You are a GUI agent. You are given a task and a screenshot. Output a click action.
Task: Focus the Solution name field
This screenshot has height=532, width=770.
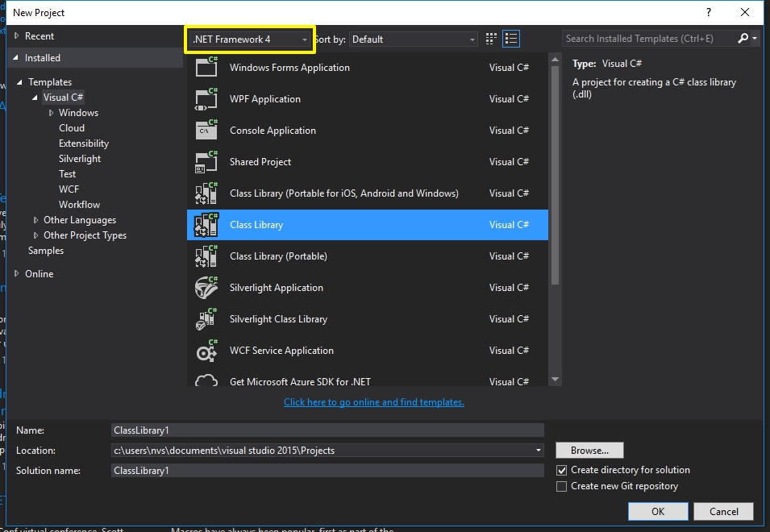(x=327, y=470)
